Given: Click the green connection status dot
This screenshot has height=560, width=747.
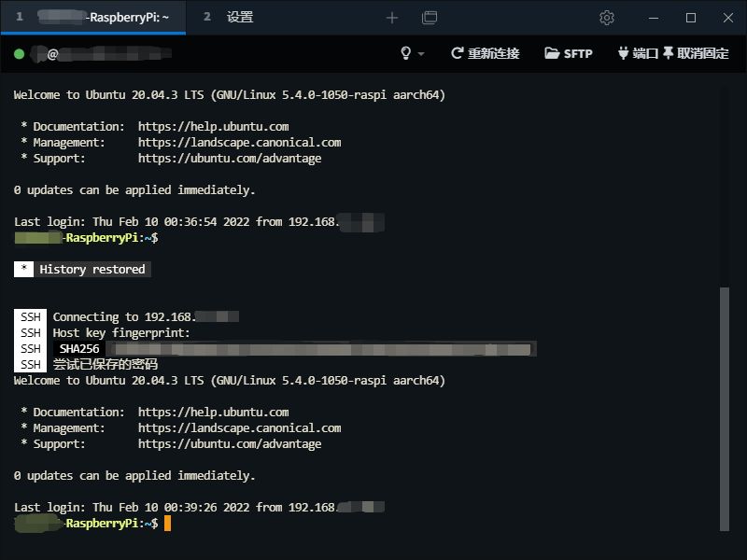Looking at the screenshot, I should point(20,54).
